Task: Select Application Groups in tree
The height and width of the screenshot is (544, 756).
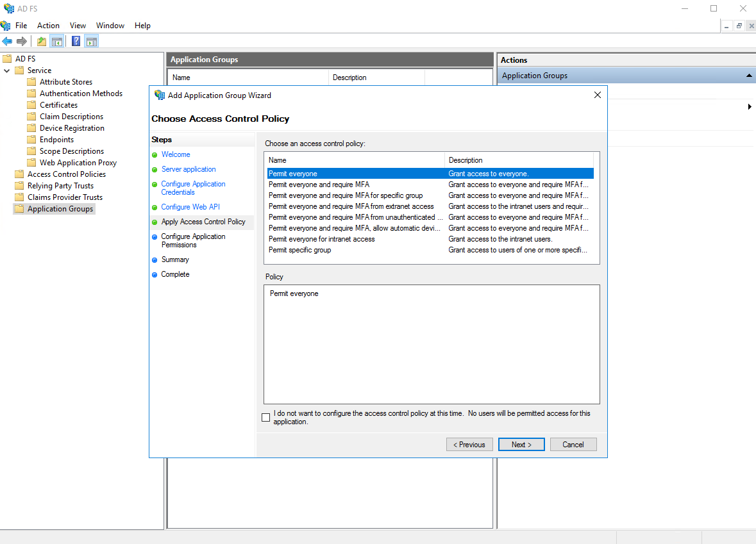Action: coord(60,209)
